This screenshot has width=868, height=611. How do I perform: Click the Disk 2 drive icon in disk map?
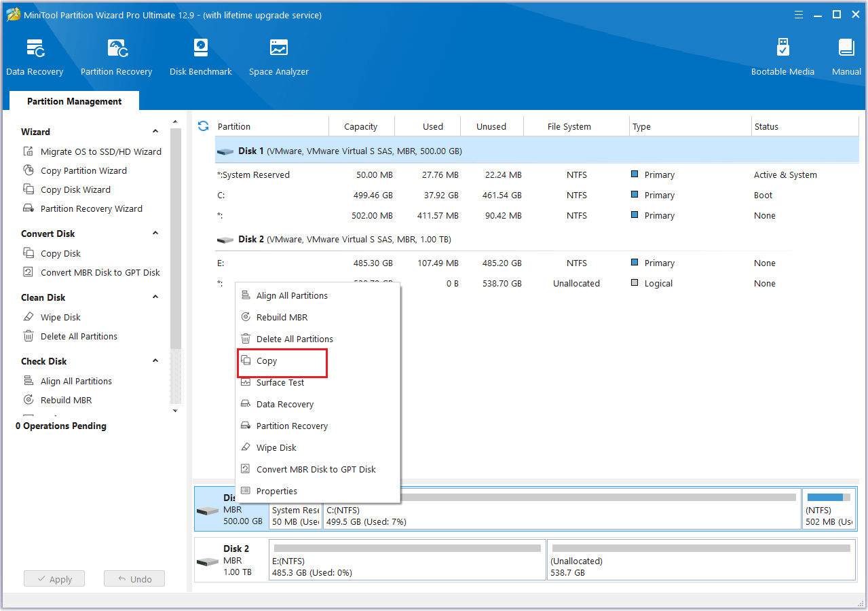click(x=207, y=562)
